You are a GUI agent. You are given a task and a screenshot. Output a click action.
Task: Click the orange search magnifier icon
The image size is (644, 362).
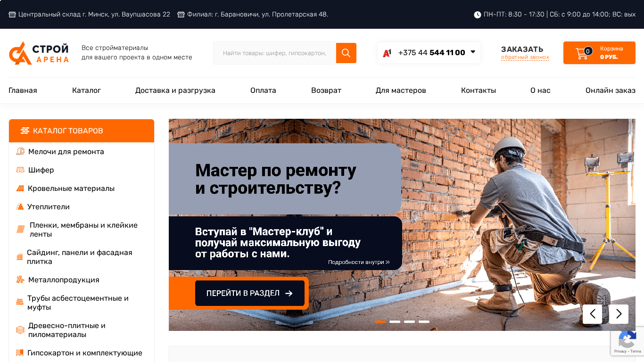346,53
